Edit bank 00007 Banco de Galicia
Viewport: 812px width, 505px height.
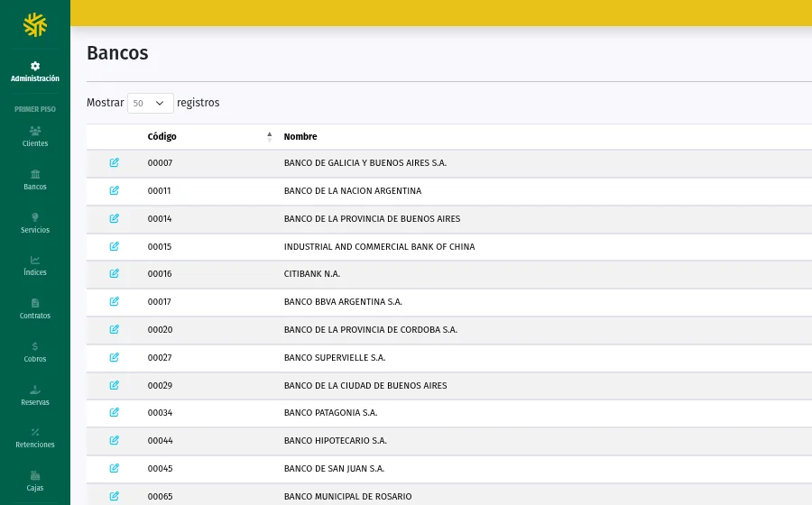(x=115, y=162)
